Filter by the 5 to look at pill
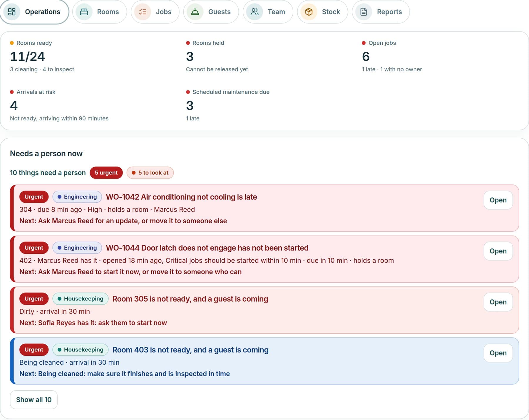The image size is (529, 420). 150,173
